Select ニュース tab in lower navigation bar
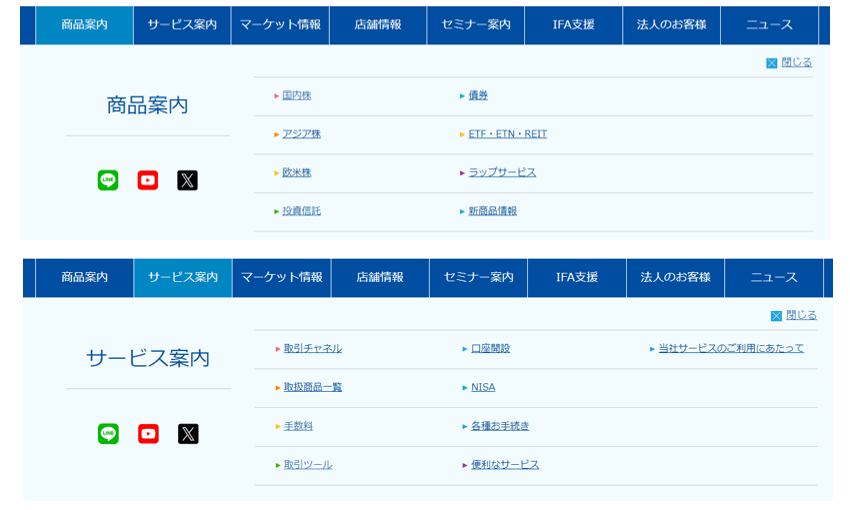850x510 pixels. [x=774, y=277]
